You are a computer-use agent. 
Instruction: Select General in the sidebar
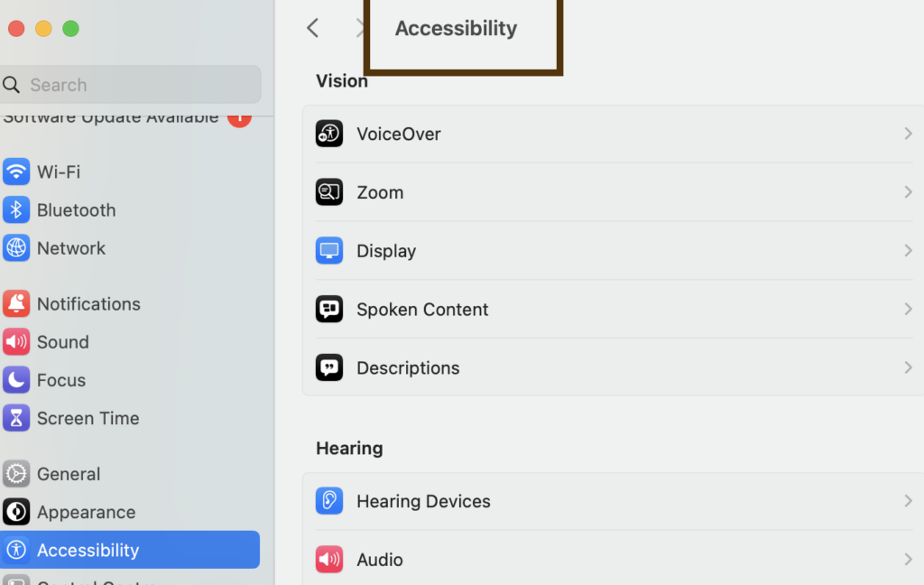[69, 474]
